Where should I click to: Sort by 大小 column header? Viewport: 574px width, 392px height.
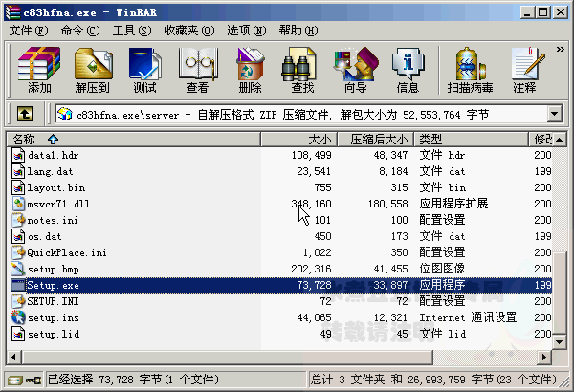pyautogui.click(x=299, y=140)
